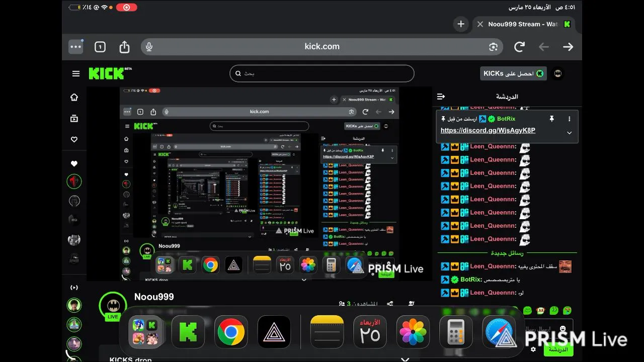Go to Home in Kick sidebar
This screenshot has height=362, width=644.
coord(74,98)
